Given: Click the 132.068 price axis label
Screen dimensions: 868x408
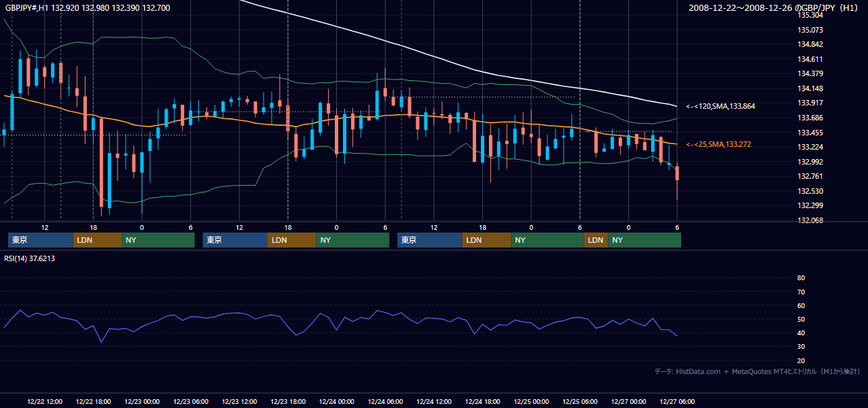Looking at the screenshot, I should point(810,220).
